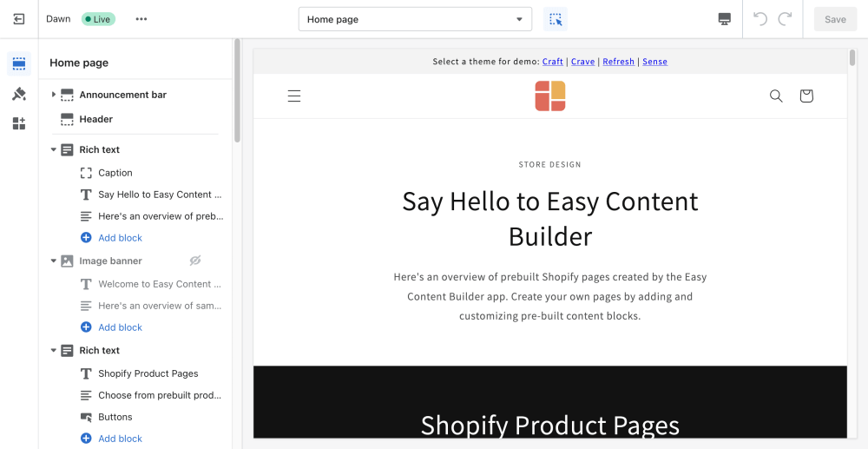Click the Header section icon
Viewport: 868px width, 449px height.
click(67, 119)
